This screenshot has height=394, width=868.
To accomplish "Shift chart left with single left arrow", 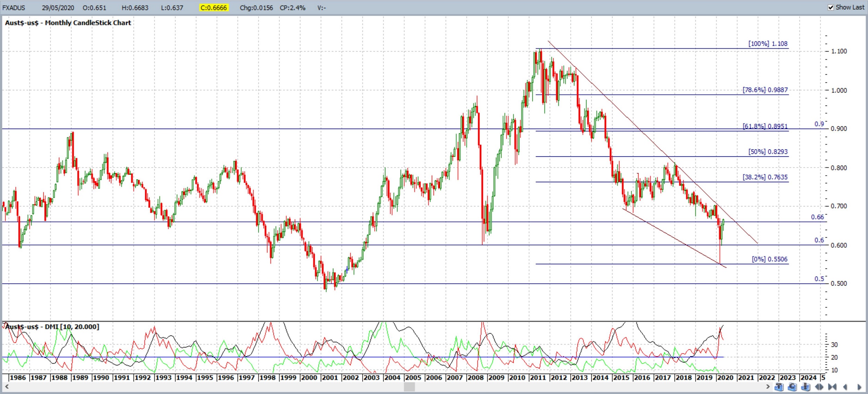I will click(x=845, y=387).
